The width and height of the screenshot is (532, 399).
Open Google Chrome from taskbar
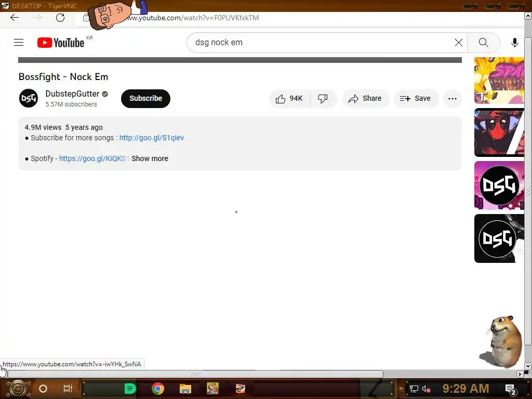pyautogui.click(x=158, y=389)
